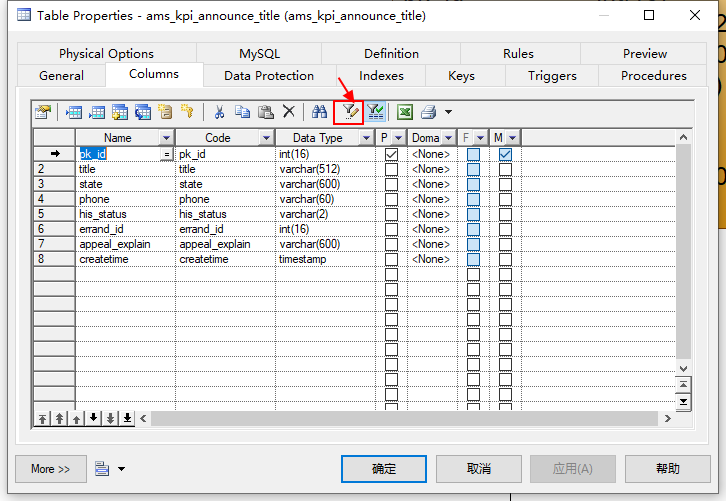Open the Name column header dropdown
726x501 pixels.
coord(166,138)
